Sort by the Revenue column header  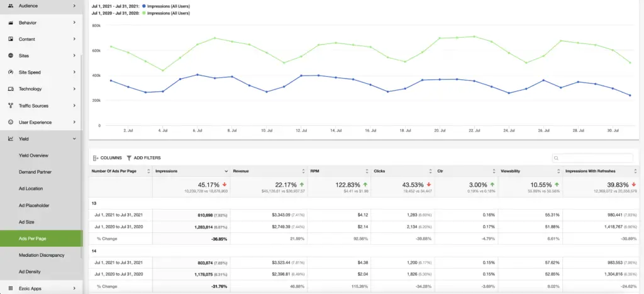click(241, 171)
